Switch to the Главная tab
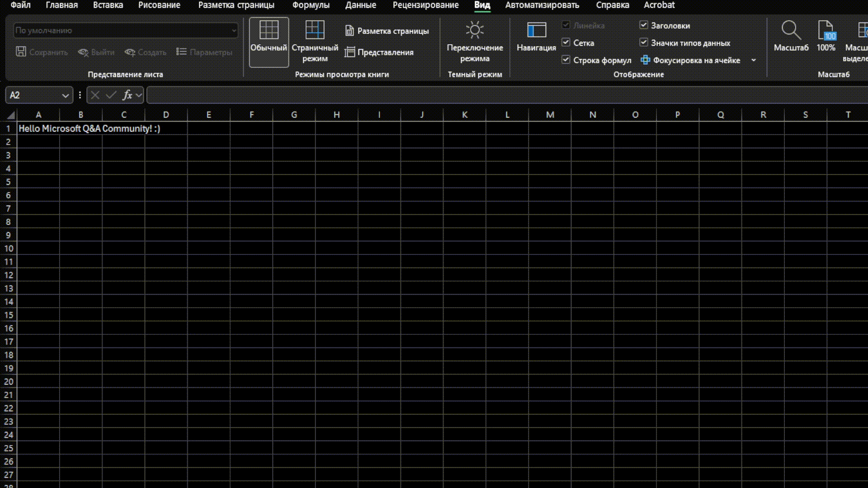Viewport: 868px width, 488px height. click(x=62, y=5)
